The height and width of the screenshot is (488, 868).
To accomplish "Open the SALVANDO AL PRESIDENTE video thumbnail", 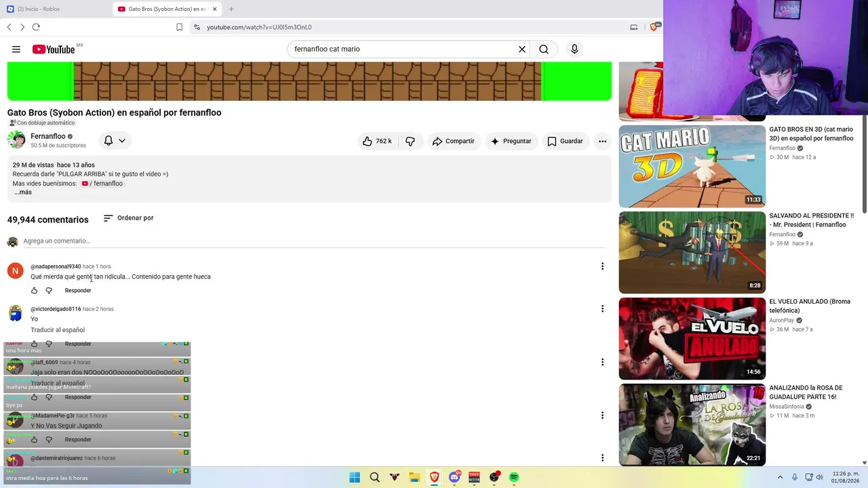I will pyautogui.click(x=692, y=252).
